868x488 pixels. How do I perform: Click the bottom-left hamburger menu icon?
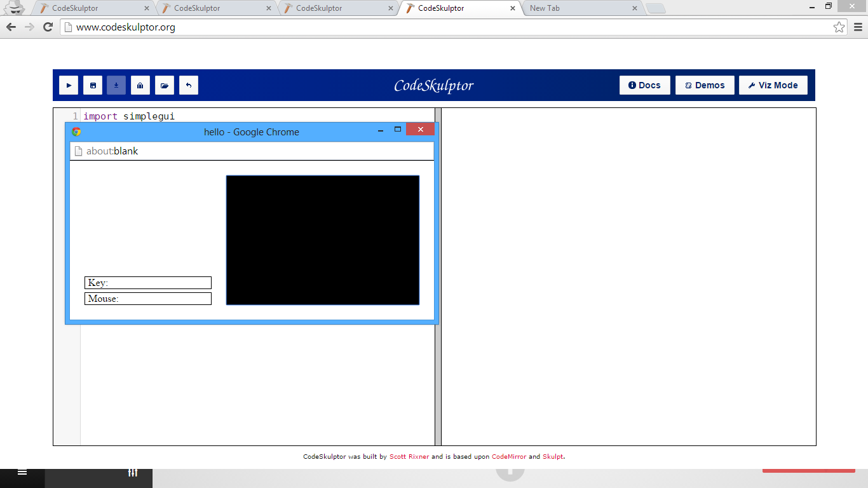[22, 473]
